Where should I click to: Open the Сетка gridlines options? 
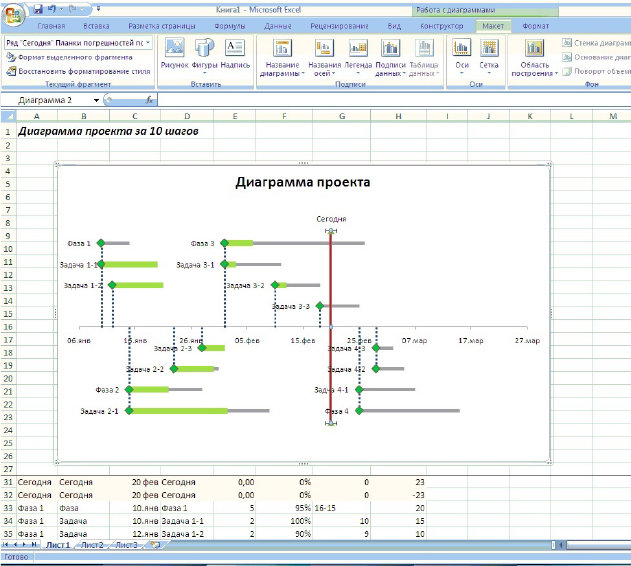(x=489, y=56)
